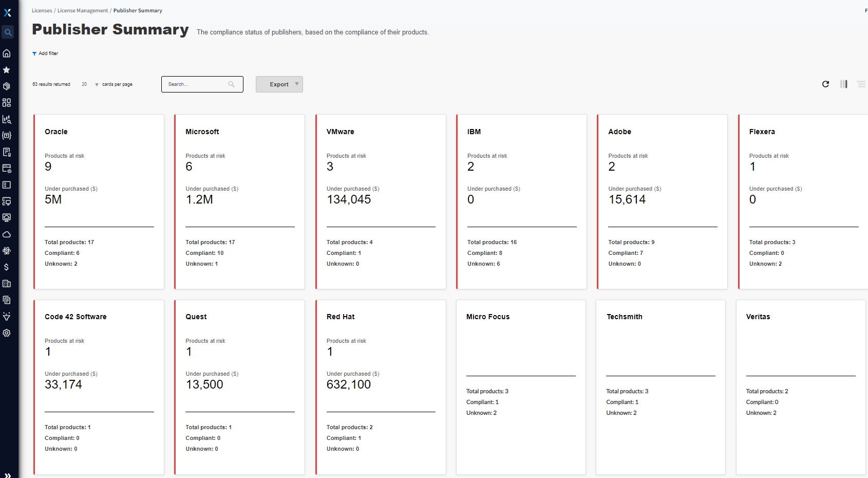Open the search panel in the sidebar
The height and width of the screenshot is (478, 868).
pos(8,32)
